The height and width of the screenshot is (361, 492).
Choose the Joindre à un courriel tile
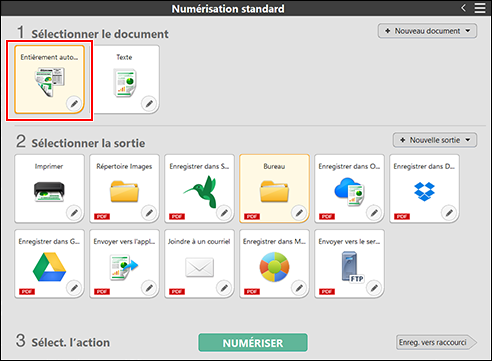199,263
